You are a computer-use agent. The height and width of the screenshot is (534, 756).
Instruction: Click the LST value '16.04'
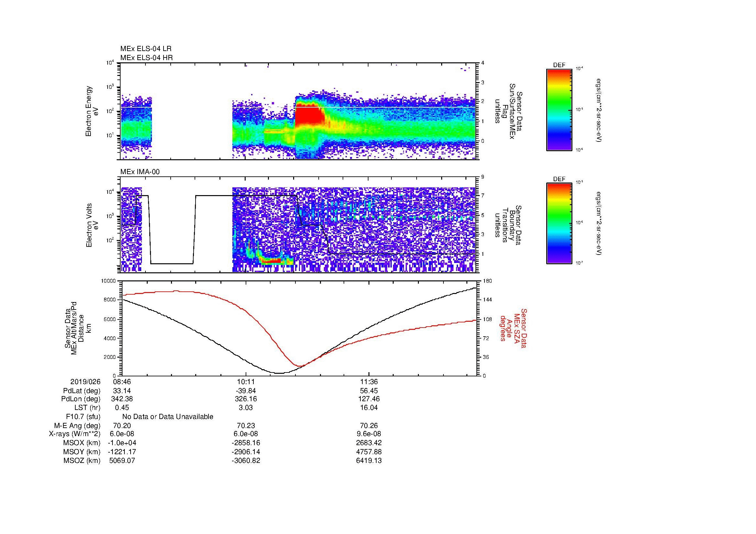(369, 408)
